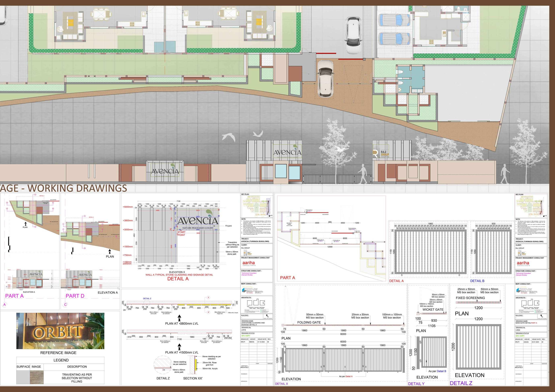Click the purple DETAIL Z heading

pyautogui.click(x=461, y=383)
